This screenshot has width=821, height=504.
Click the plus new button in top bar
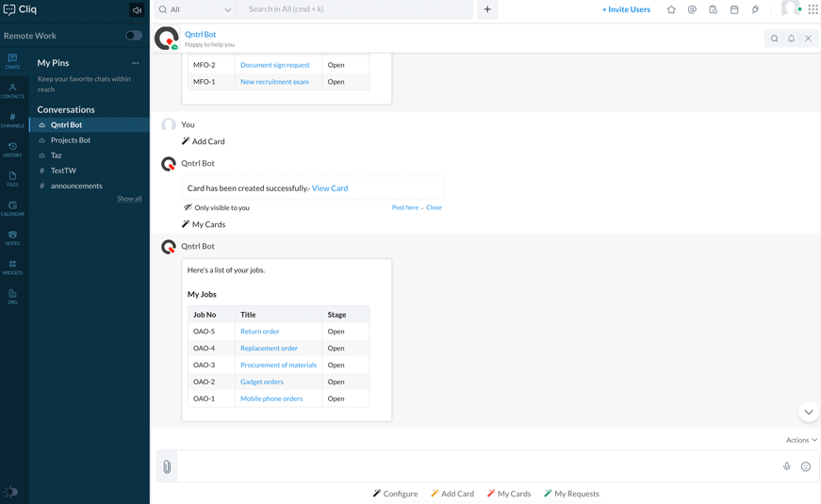[487, 9]
